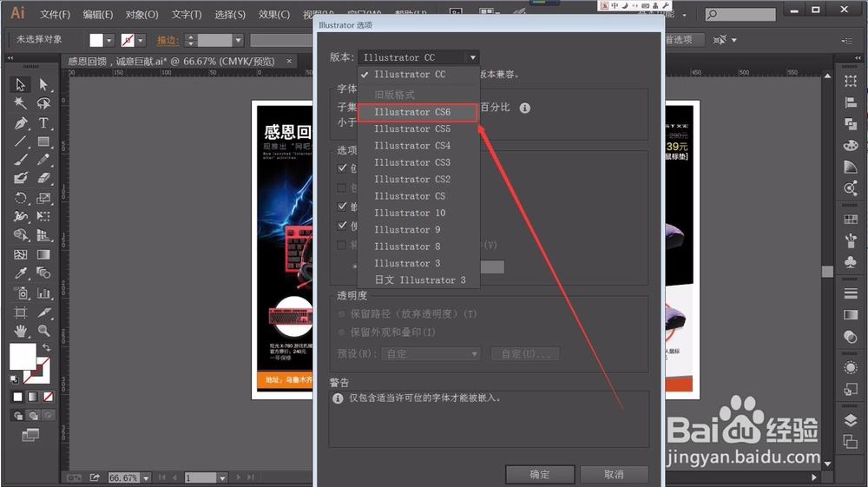Open the zoom level dropdown at 66.67%

click(146, 477)
